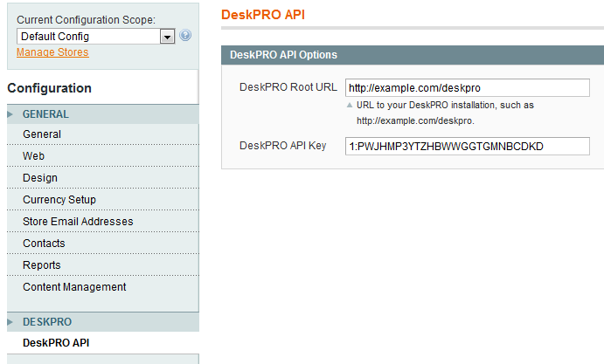The width and height of the screenshot is (604, 364).
Task: Click the DeskPRO Root URL label
Action: coord(288,87)
